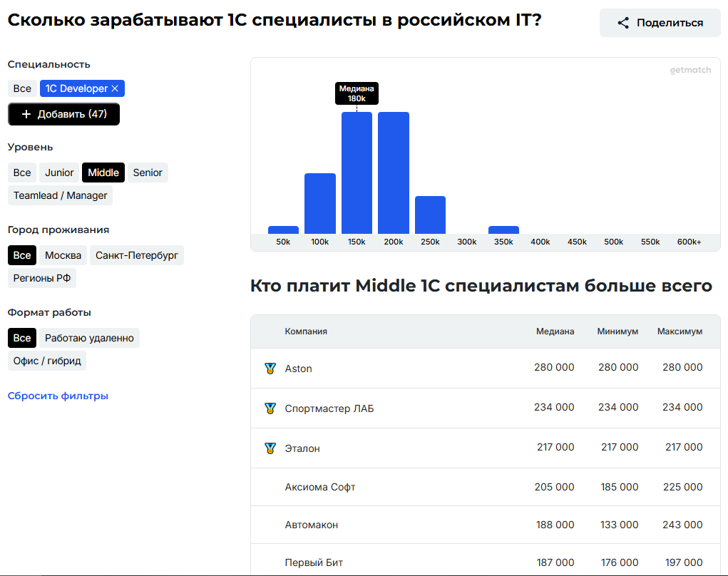Viewport: 728px width, 576px height.
Task: Choose the Junior level filter
Action: (x=59, y=173)
